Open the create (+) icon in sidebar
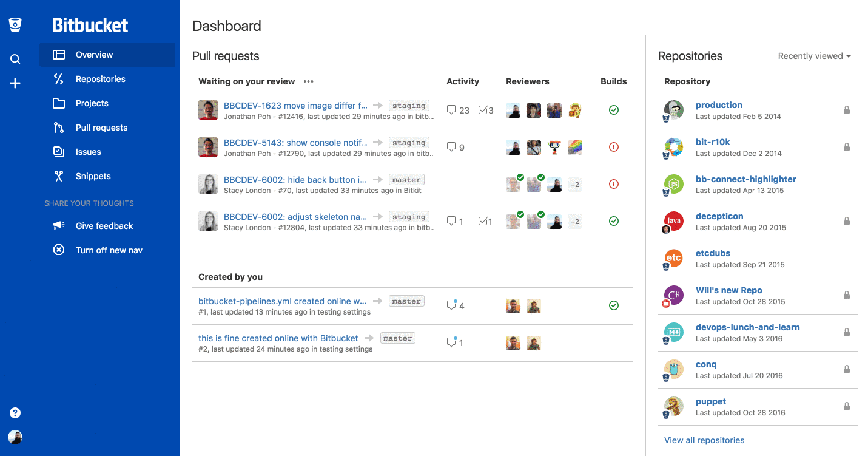Viewport: 868px width, 456px height. [x=15, y=83]
